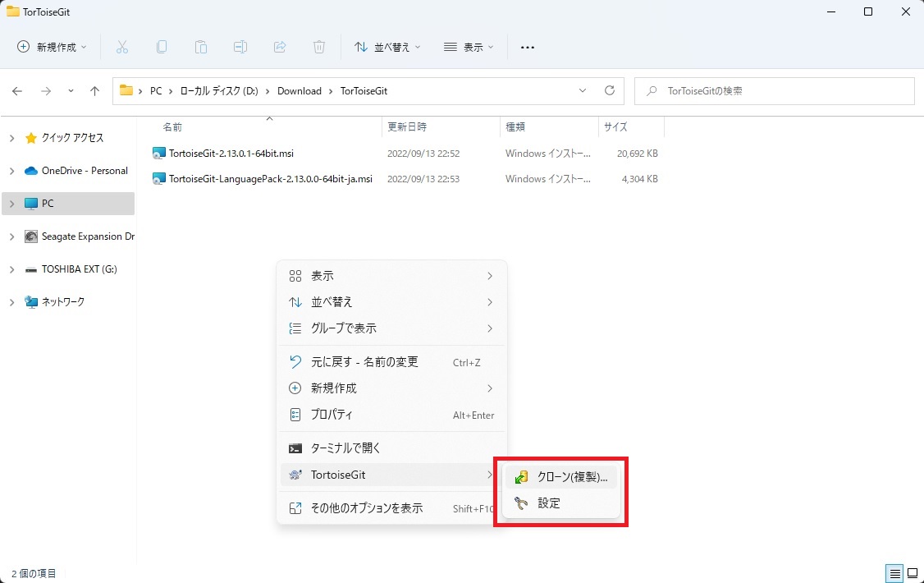
Task: Click ローカル ディスク (D:) breadcrumb
Action: coord(218,91)
